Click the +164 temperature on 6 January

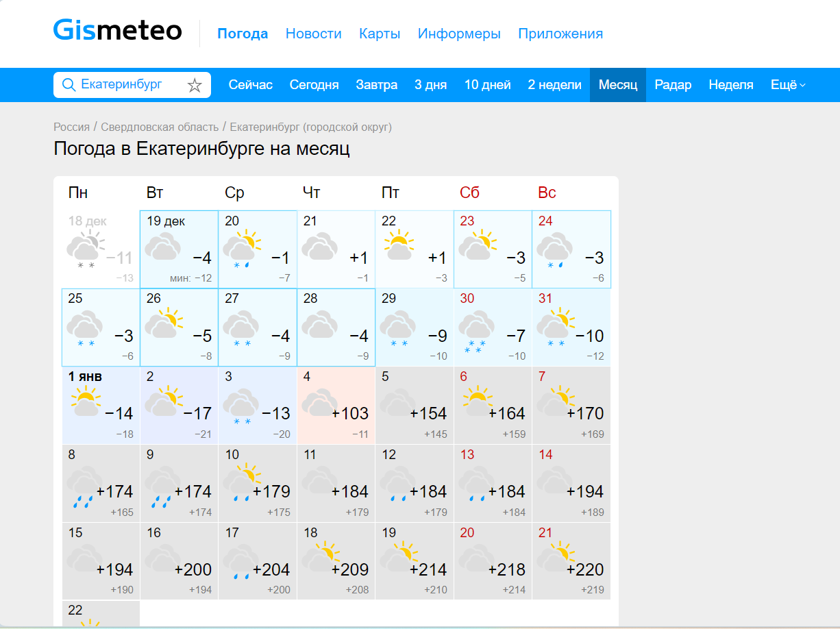tap(507, 414)
